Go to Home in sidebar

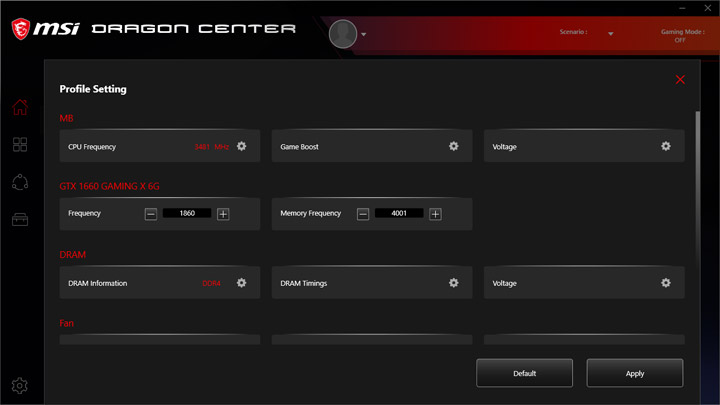click(x=20, y=107)
